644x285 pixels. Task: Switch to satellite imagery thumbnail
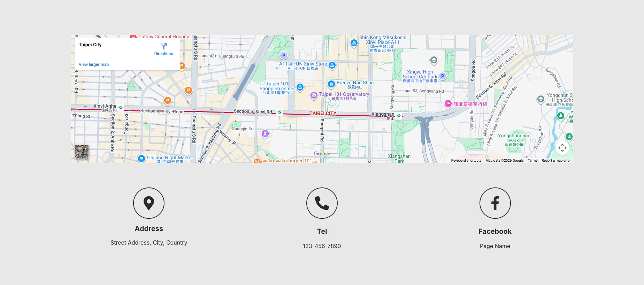(x=82, y=152)
